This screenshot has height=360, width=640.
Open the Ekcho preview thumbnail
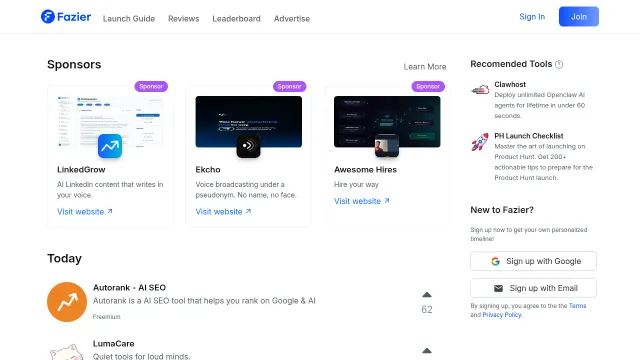249,122
